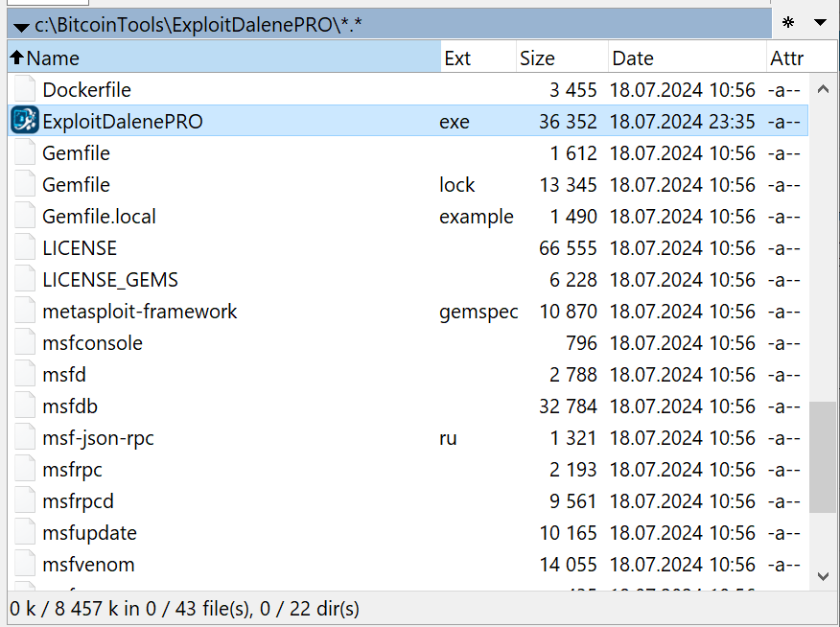Click the exe extension cell

455,122
